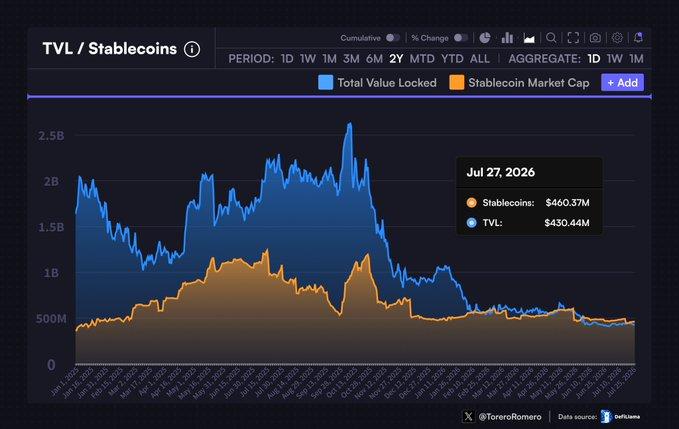
Task: Switch to bar chart view
Action: point(507,38)
